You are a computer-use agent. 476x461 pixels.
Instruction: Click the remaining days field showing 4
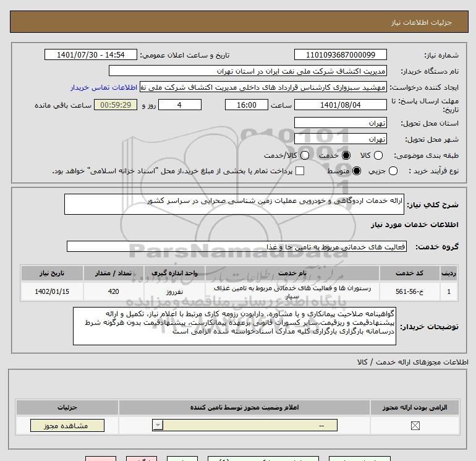click(180, 105)
